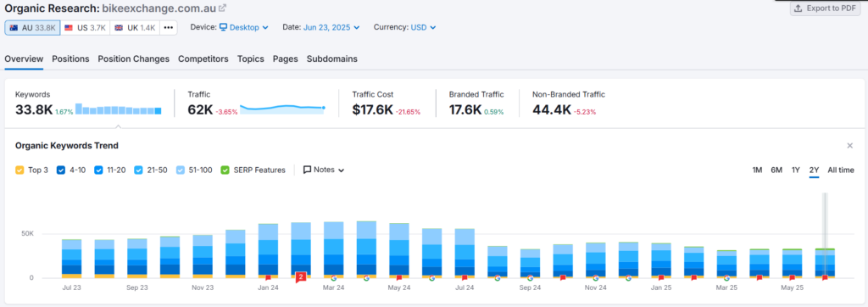The width and height of the screenshot is (868, 307).
Task: Click the Branded Traffic 17.6K value
Action: click(465, 109)
